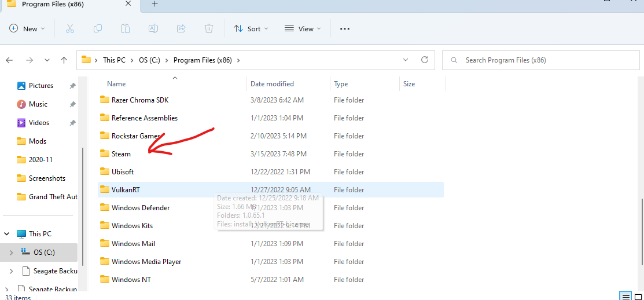644x300 pixels.
Task: Open recent locations dropdown arrow
Action: (47, 60)
